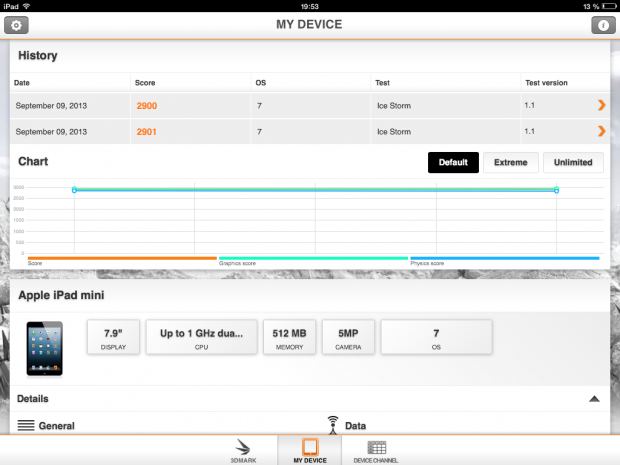Open the score 2901 result link
This screenshot has height=465, width=620.
click(147, 131)
